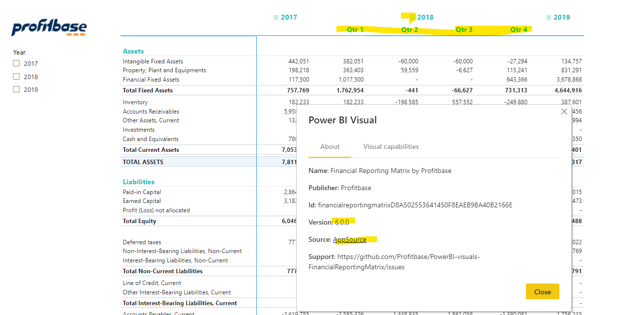
Task: Select the Earned Capital row
Action: [x=142, y=201]
